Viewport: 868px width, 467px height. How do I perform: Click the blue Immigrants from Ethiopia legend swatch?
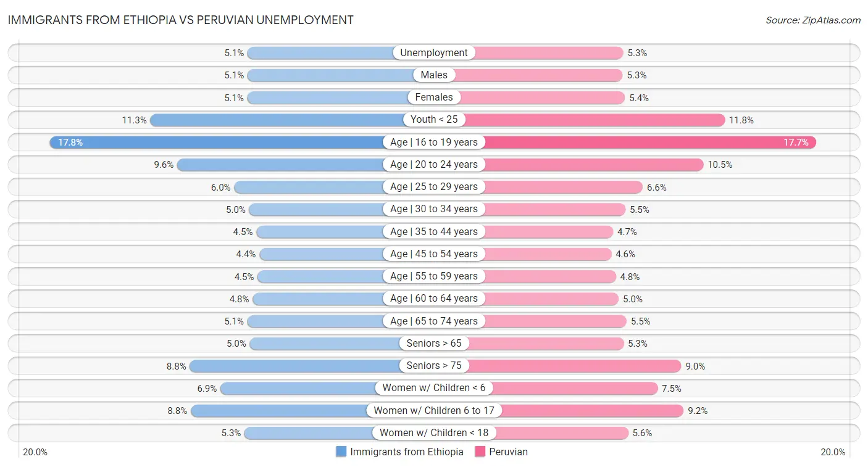[341, 452]
